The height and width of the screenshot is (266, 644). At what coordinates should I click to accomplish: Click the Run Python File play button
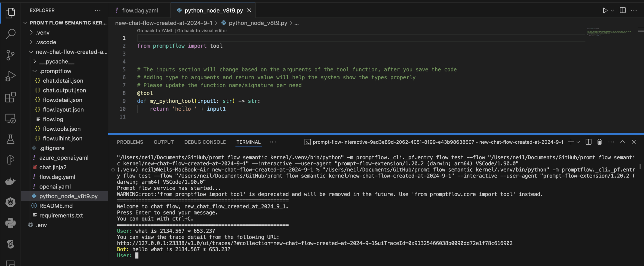tap(605, 11)
